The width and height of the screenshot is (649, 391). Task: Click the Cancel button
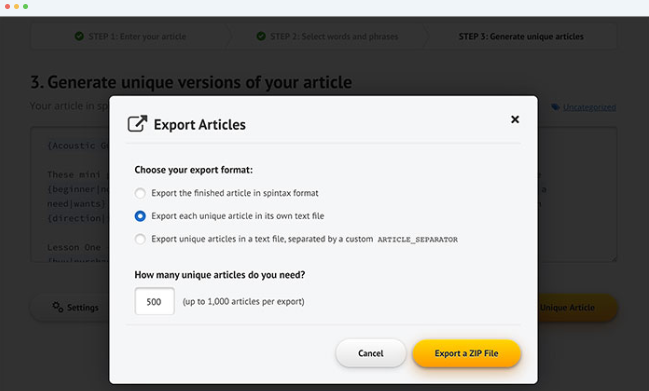[370, 353]
